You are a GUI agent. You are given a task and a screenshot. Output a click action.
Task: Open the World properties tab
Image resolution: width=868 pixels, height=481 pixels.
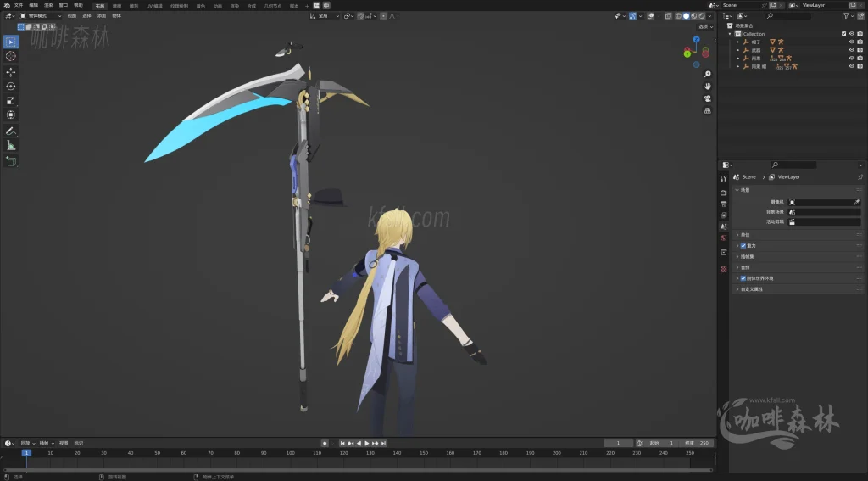click(724, 238)
